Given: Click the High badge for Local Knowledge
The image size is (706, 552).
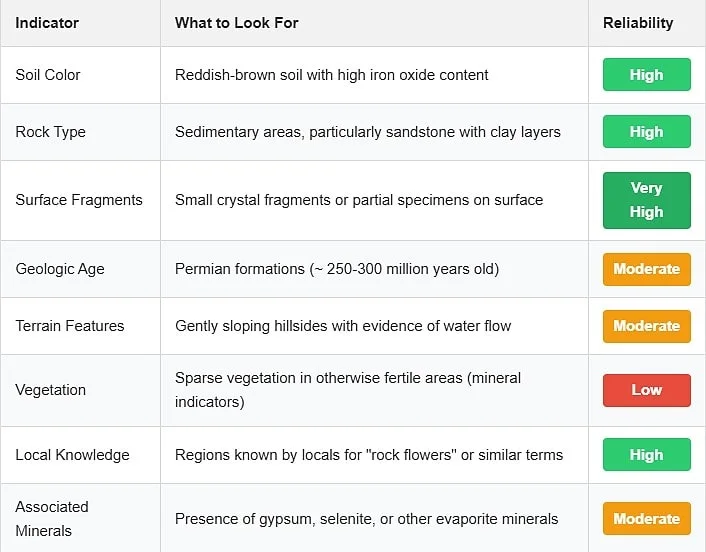Looking at the screenshot, I should click(647, 455).
